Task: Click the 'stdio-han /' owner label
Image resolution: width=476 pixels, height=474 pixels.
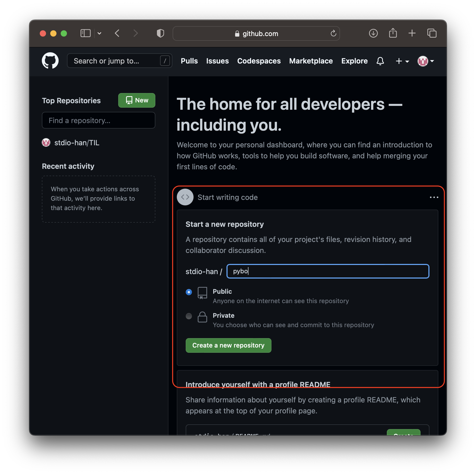Action: click(204, 271)
